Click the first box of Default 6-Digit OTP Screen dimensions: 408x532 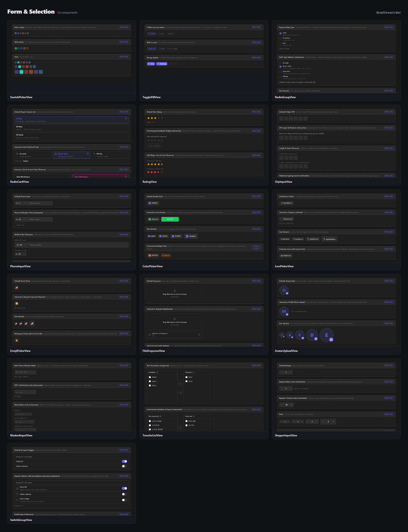click(282, 119)
